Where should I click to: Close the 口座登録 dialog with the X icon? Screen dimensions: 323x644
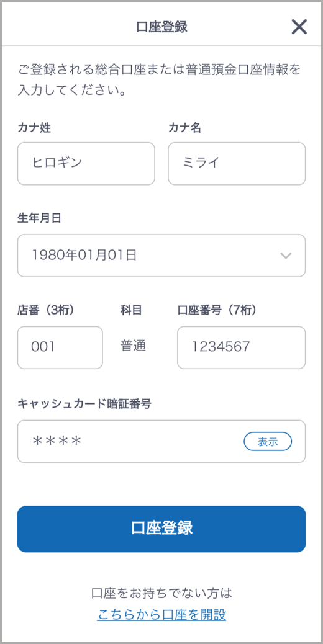(x=299, y=27)
